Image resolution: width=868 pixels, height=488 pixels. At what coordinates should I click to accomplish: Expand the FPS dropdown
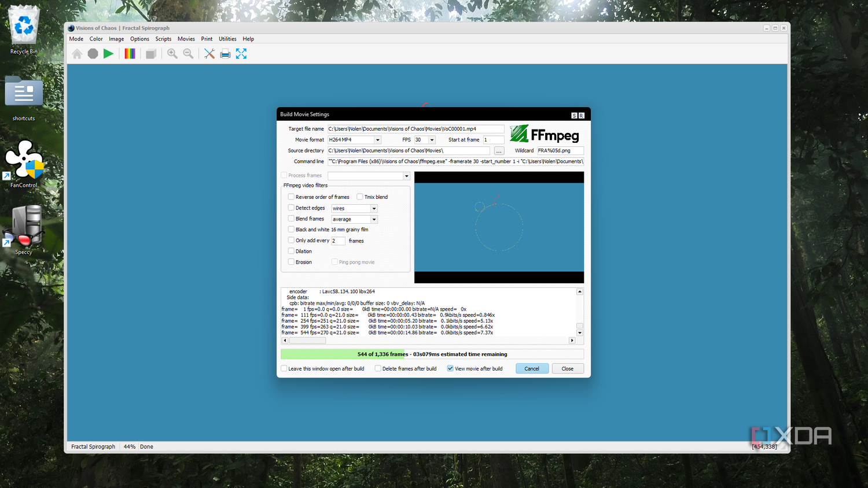pos(432,140)
